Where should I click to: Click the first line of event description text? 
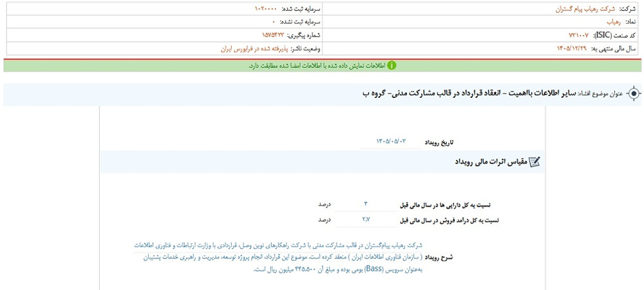tap(278, 246)
